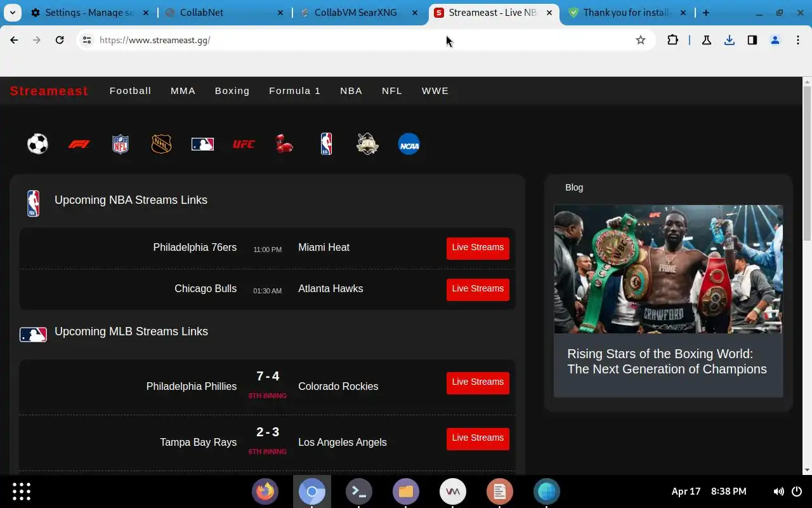Image resolution: width=812 pixels, height=508 pixels.
Task: Click the Colorado Rockies team name
Action: click(338, 386)
